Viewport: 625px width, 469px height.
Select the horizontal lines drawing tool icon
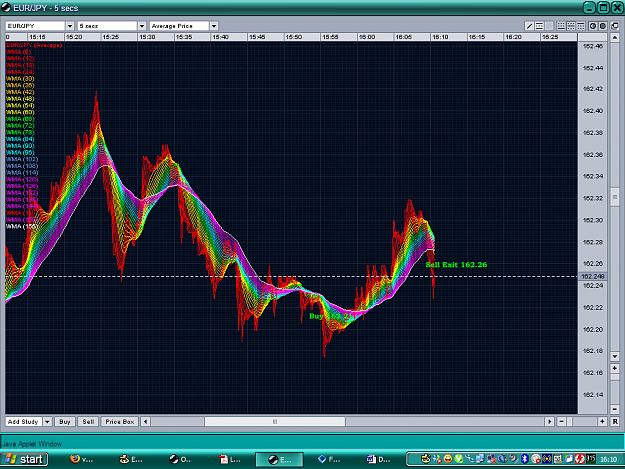coord(539,26)
